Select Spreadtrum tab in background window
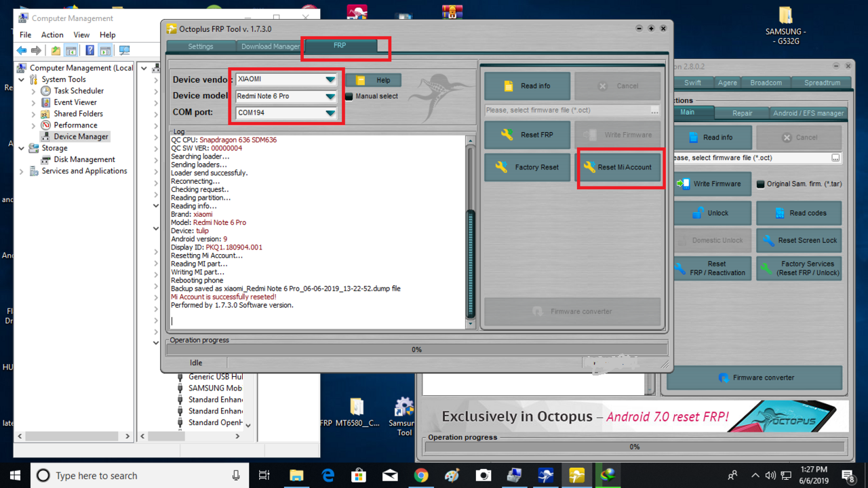The height and width of the screenshot is (488, 868). click(822, 83)
